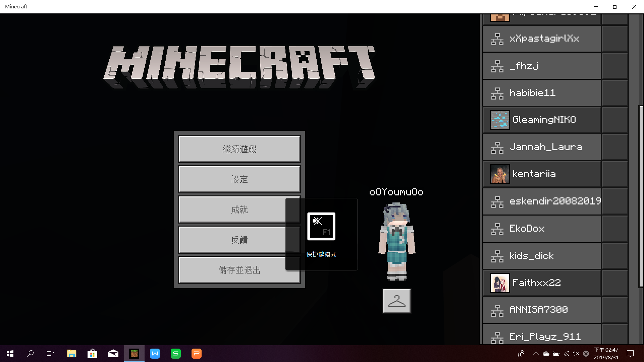Toggle the F1 hide-HUD shortcut icon
The height and width of the screenshot is (362, 644).
pyautogui.click(x=321, y=226)
